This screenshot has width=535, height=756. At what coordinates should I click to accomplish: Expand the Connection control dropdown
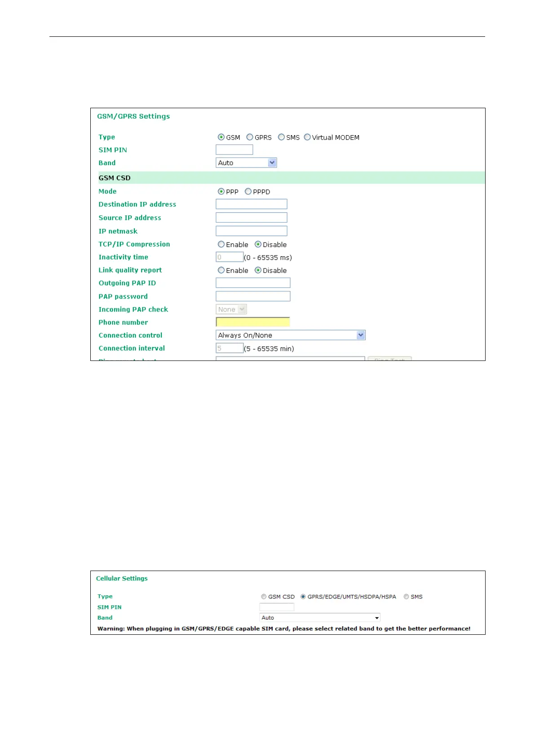click(x=291, y=335)
